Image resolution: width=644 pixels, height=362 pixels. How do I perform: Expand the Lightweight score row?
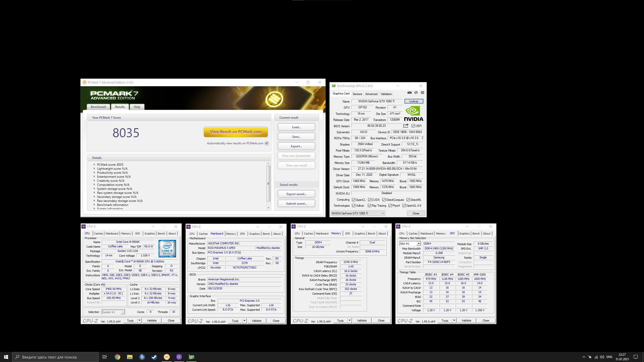[94, 169]
